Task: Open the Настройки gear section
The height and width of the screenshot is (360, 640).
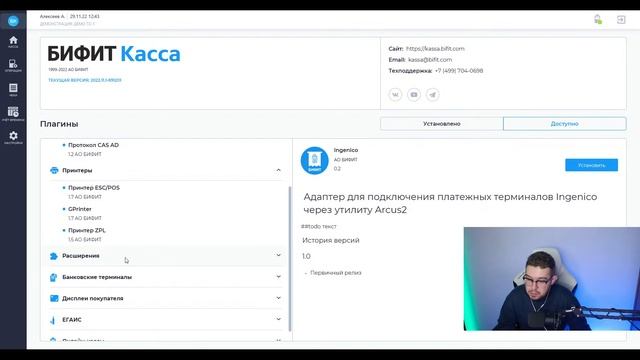Action: click(13, 138)
